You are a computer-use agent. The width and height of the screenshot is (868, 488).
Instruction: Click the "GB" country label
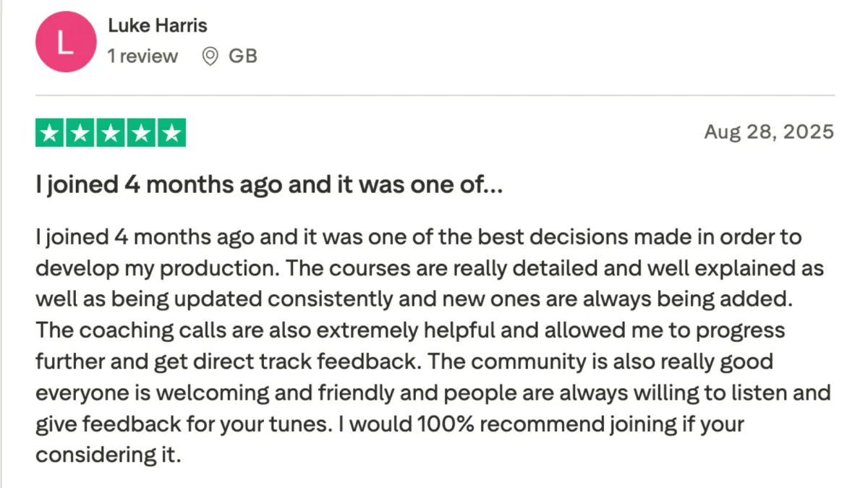click(243, 56)
